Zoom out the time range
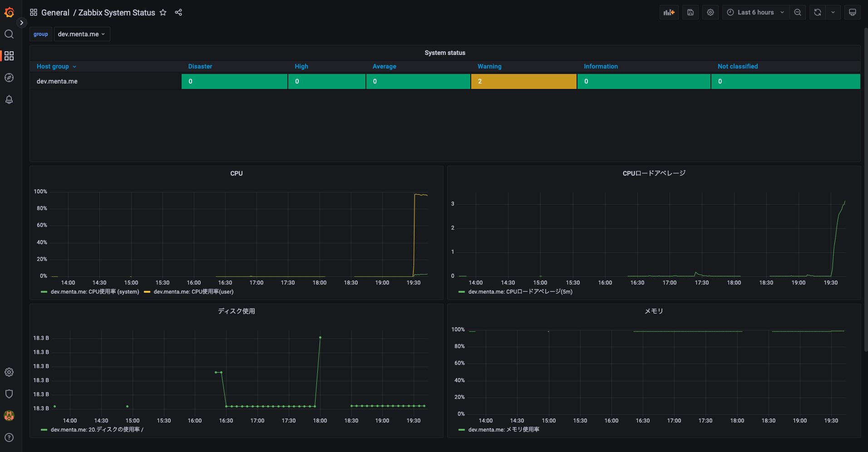 coord(798,13)
